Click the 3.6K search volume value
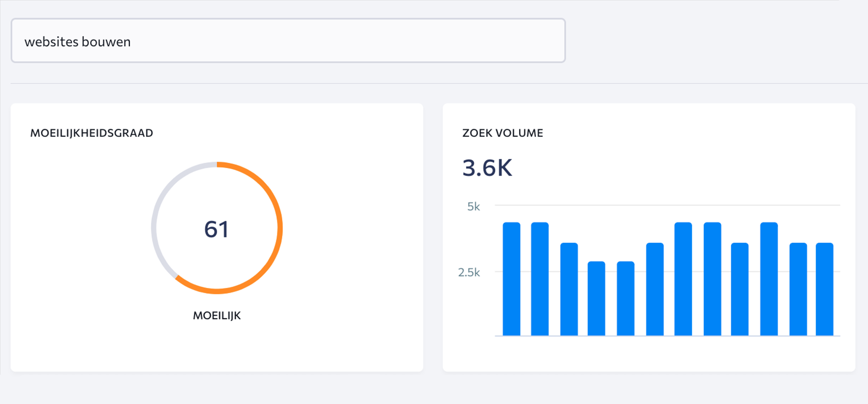Screen dimensions: 868x404 tap(487, 168)
